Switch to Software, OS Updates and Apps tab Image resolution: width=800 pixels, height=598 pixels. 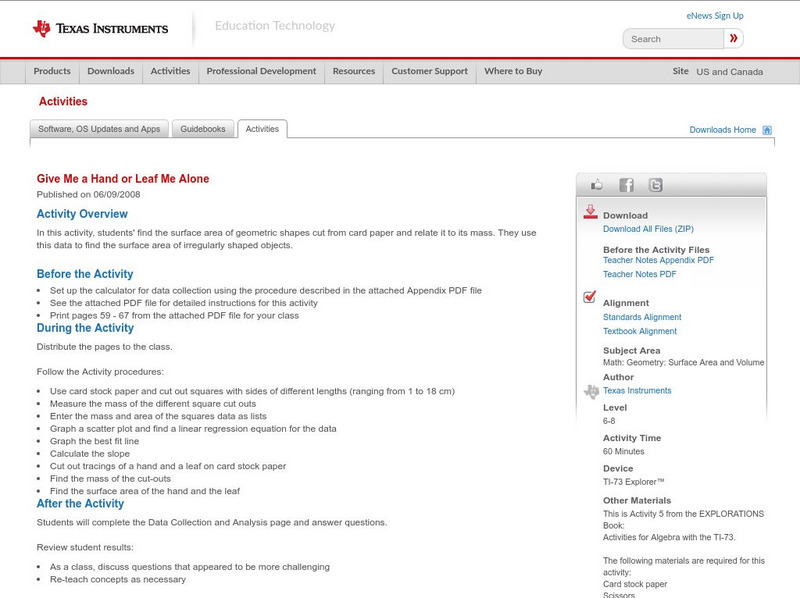pos(99,129)
